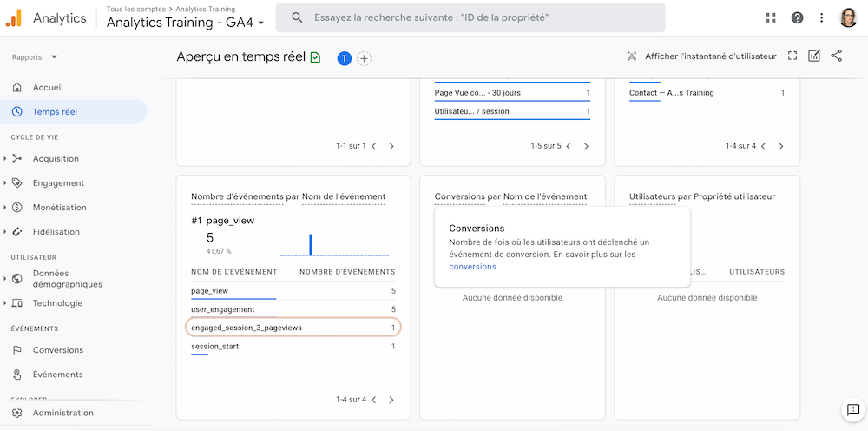The height and width of the screenshot is (431, 868).
Task: Open Données démographiques reports
Action: [x=67, y=279]
